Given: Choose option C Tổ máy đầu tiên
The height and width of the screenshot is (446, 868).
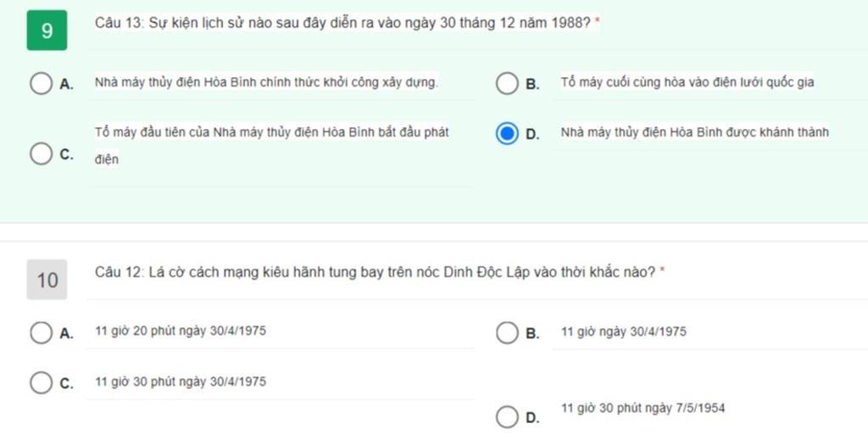Looking at the screenshot, I should [41, 153].
